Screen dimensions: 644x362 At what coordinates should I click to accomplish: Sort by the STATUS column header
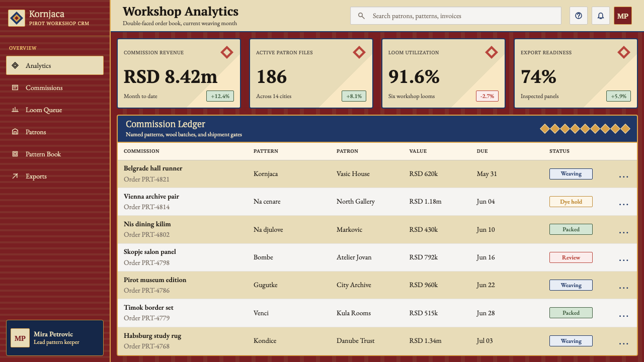point(559,151)
